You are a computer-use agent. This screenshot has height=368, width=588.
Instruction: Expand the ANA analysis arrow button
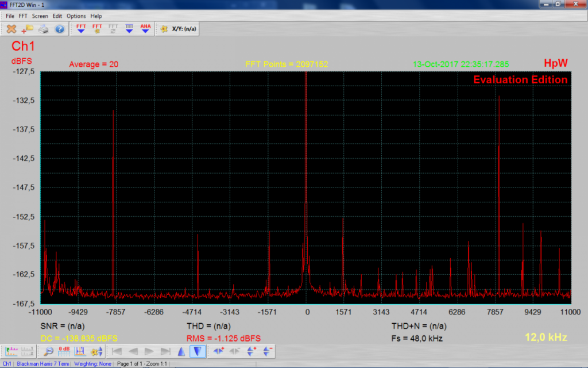[145, 29]
